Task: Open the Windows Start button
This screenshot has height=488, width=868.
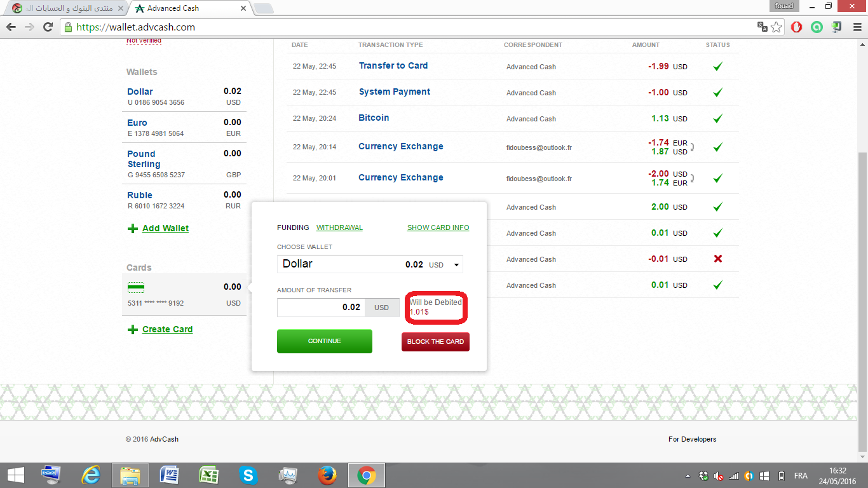Action: click(x=15, y=475)
